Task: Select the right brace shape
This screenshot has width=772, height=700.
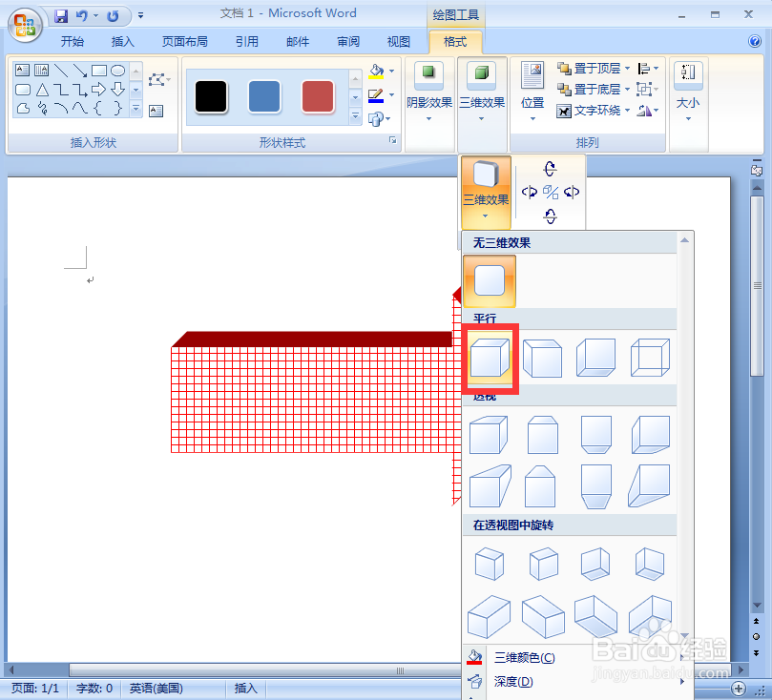Action: 117,108
